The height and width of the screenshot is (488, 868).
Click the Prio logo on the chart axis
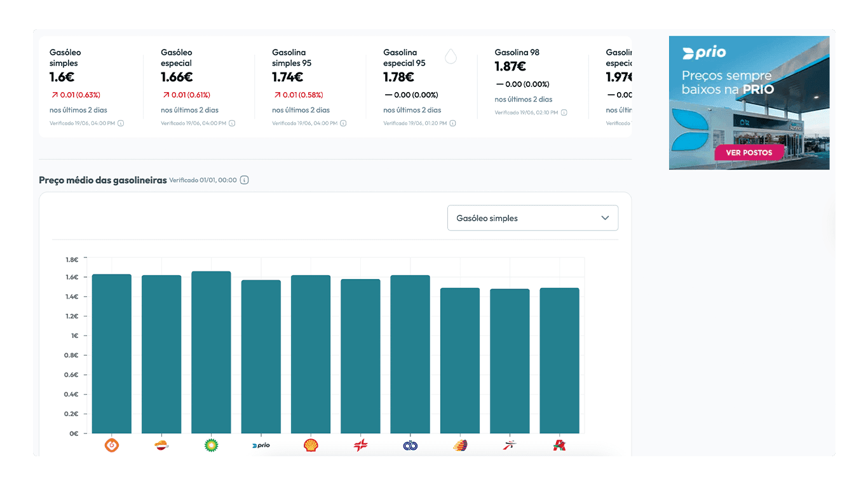[x=261, y=445]
